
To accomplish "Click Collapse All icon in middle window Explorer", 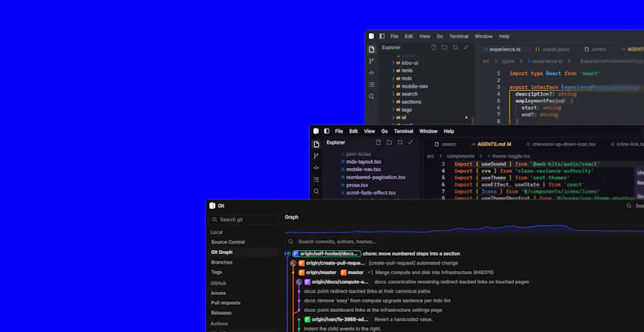I will coord(411,142).
